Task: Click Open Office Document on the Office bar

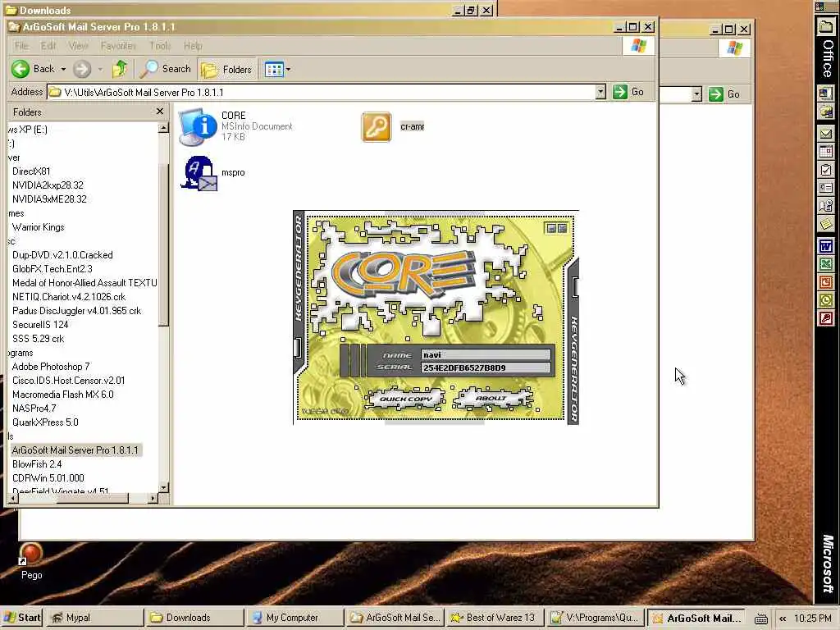Action: (x=826, y=112)
